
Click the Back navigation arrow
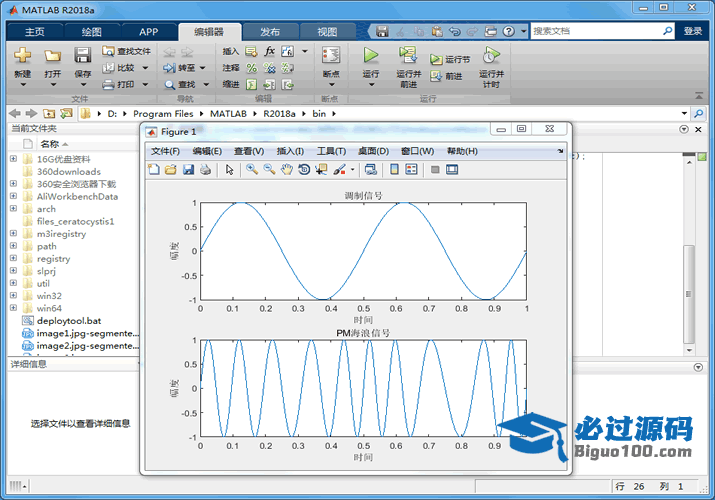(x=15, y=113)
